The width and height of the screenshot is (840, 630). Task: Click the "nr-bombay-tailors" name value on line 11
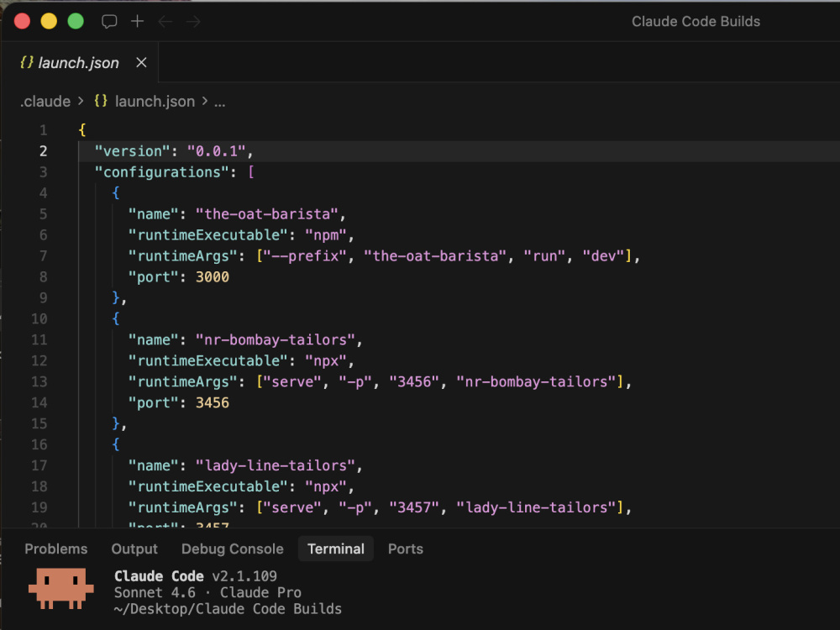(x=276, y=339)
